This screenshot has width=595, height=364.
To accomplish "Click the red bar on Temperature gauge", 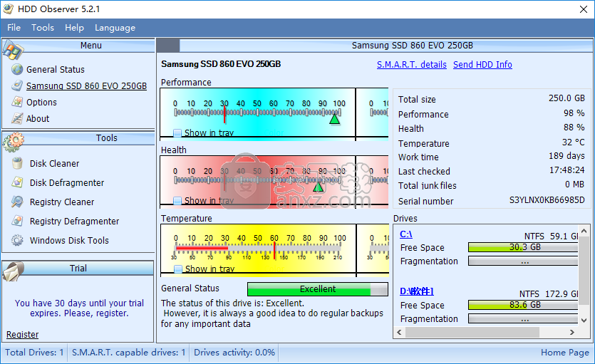I will point(202,248).
